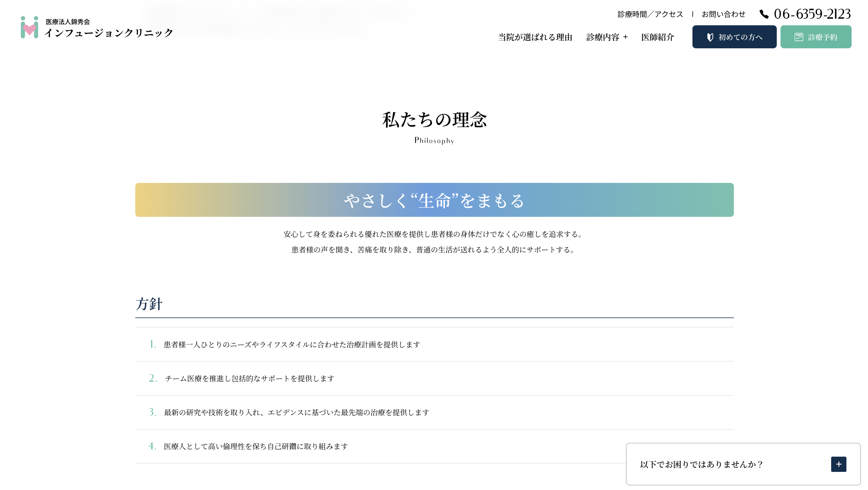Click the 以下でお困りではありませんか？ text
Screen dimensions: 868x490
701,464
